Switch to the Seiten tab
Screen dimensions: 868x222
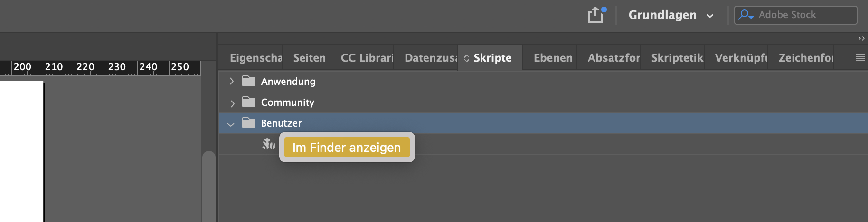point(309,58)
